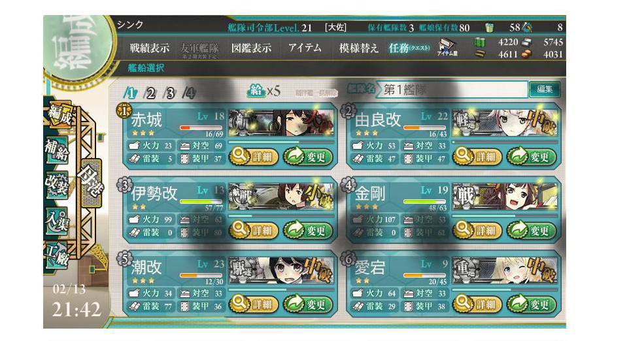Screen dimensions: 644x341
Task: Click 詳細 button for 由良改
Action: (x=477, y=156)
